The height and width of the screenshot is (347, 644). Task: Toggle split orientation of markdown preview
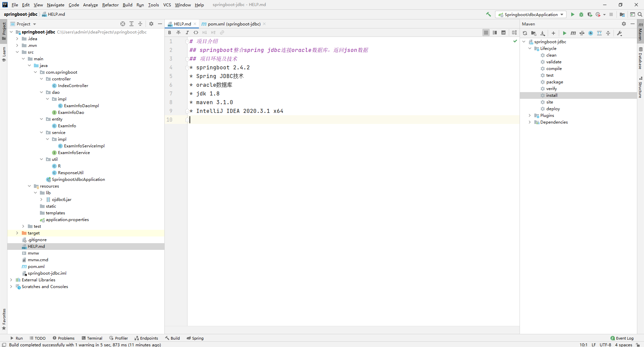pos(515,32)
